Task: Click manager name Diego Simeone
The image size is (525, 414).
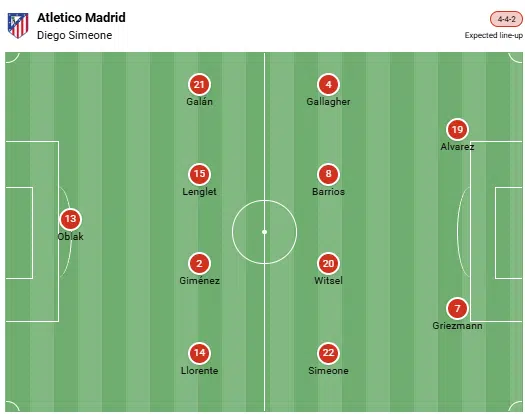Action: [x=74, y=35]
